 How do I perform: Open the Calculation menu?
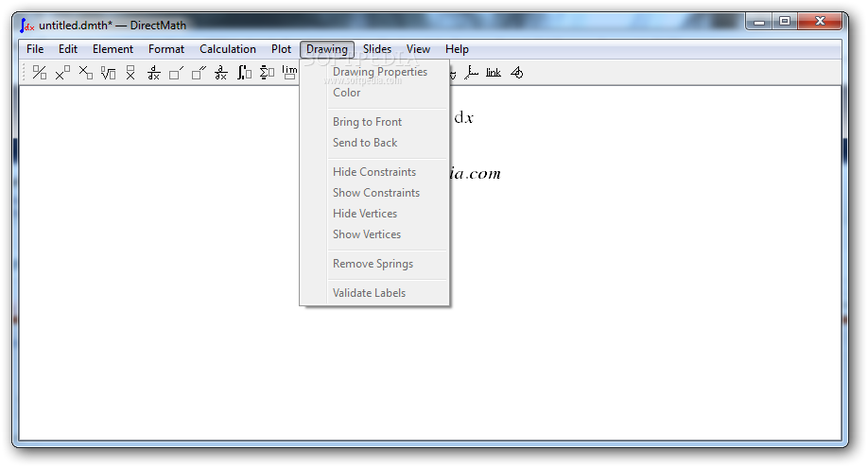[228, 49]
